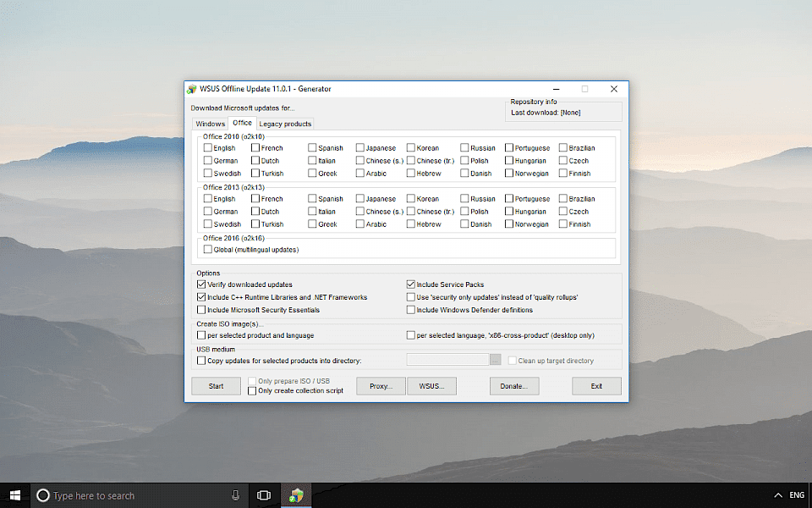Open the directory browse button beside path field
This screenshot has height=508, width=812.
pos(496,359)
